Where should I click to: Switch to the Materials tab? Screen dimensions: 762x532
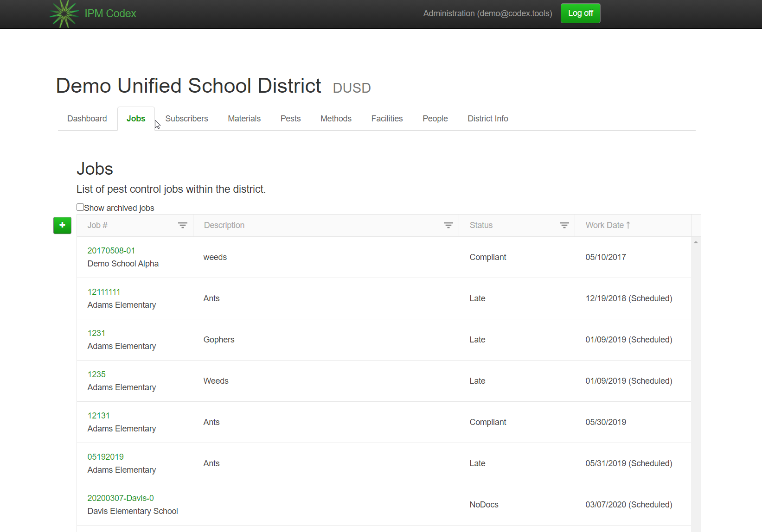tap(244, 119)
